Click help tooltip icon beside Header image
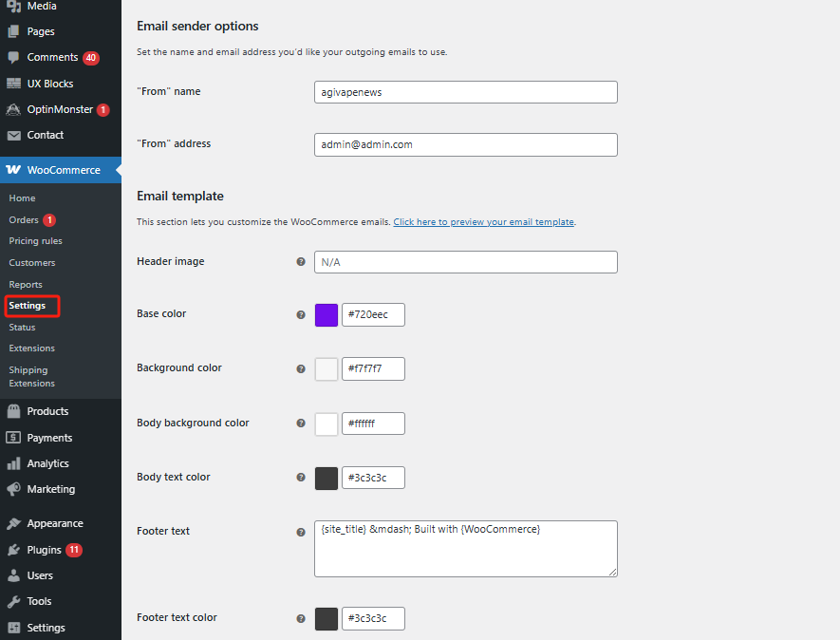The height and width of the screenshot is (640, 840). (x=301, y=262)
